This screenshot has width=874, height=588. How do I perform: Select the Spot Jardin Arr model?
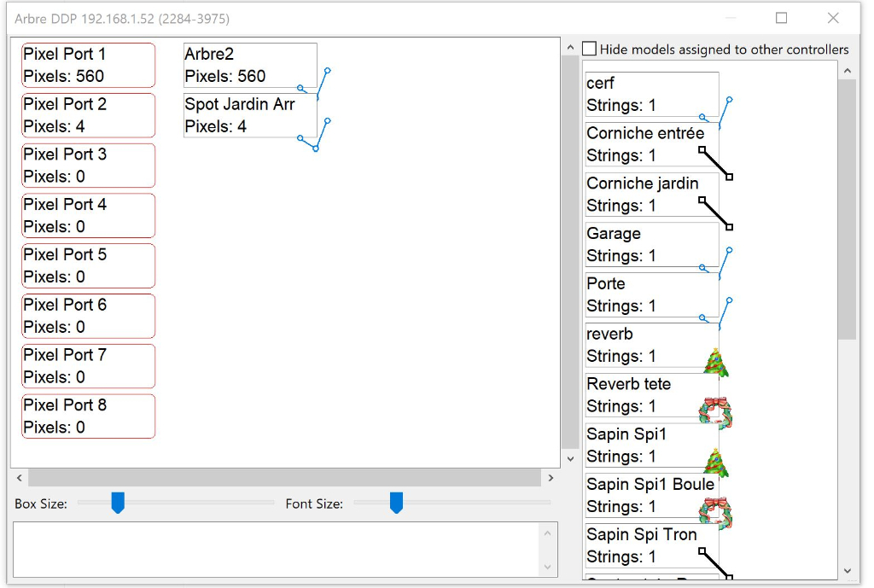point(249,115)
